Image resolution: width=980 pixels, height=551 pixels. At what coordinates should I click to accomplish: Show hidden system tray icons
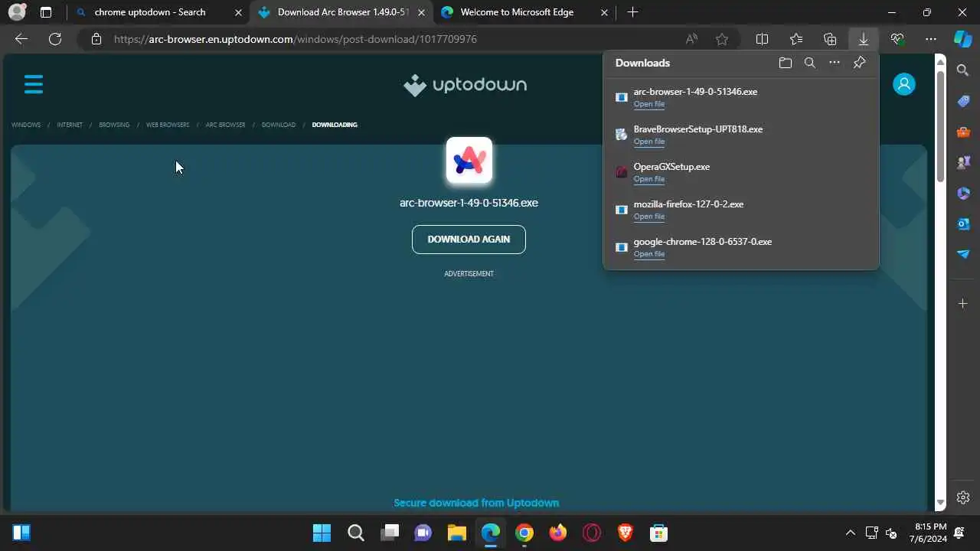(x=850, y=533)
